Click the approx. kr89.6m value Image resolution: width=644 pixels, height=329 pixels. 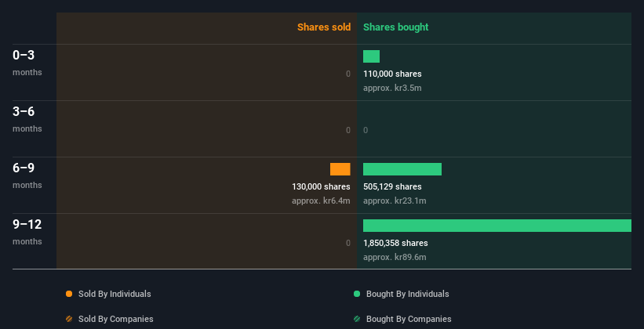pyautogui.click(x=395, y=258)
